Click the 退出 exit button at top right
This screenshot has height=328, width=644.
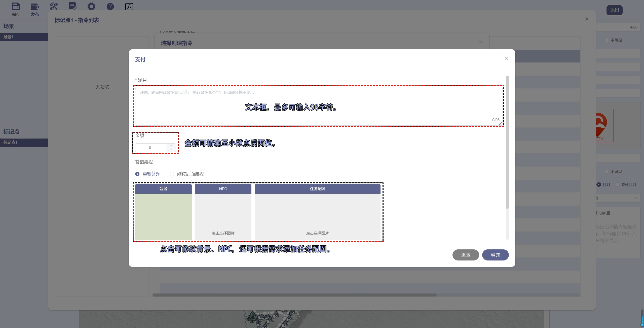point(614,10)
